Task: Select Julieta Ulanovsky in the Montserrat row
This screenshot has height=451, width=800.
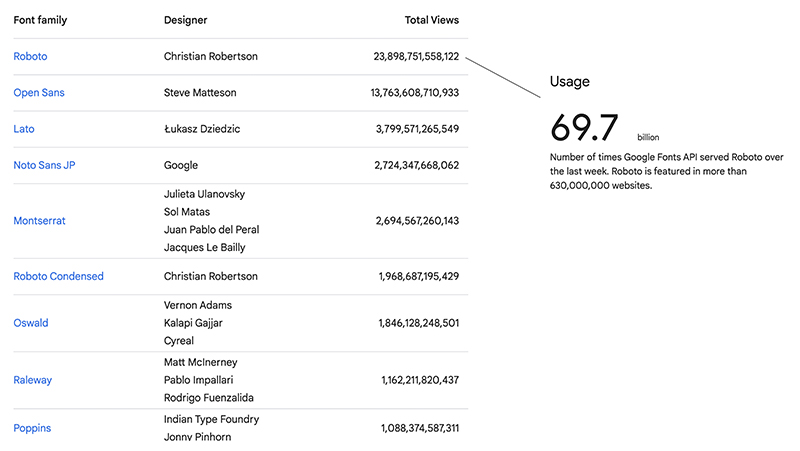Action: click(x=204, y=194)
